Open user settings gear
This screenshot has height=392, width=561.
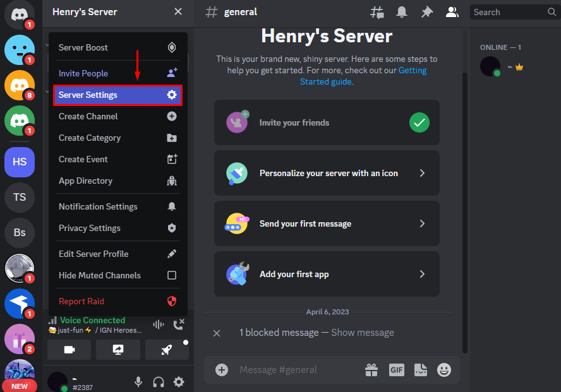179,382
